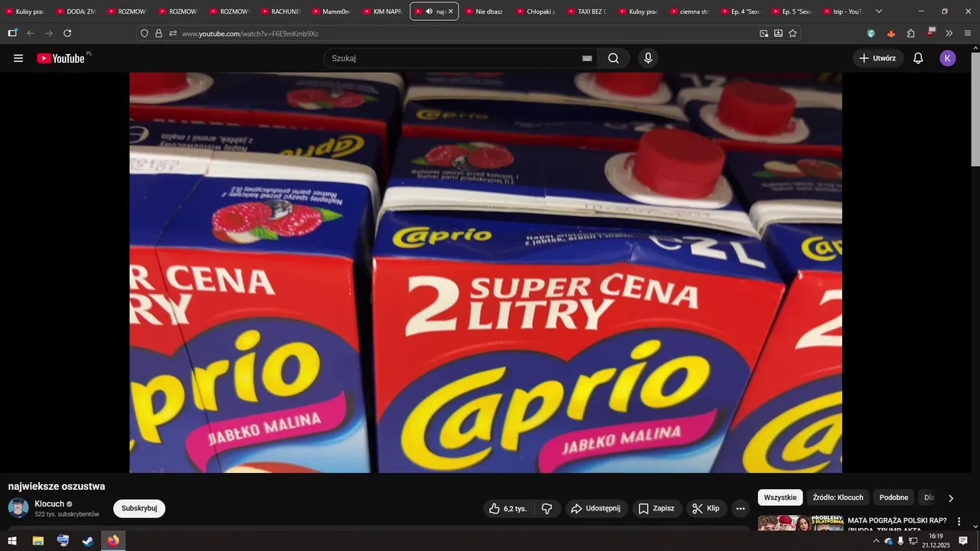Open MATA POGRĄŻA POLSKI RAP video thumbnail
This screenshot has width=980, height=551.
tap(799, 523)
